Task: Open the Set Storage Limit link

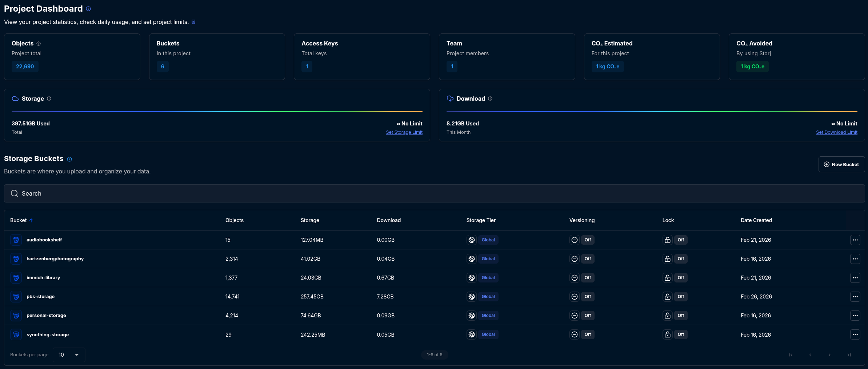Action: tap(404, 132)
